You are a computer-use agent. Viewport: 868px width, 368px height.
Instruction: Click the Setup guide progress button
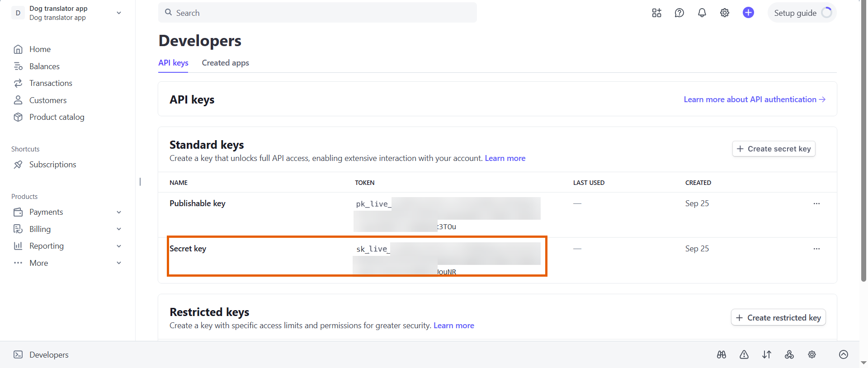[x=802, y=13]
